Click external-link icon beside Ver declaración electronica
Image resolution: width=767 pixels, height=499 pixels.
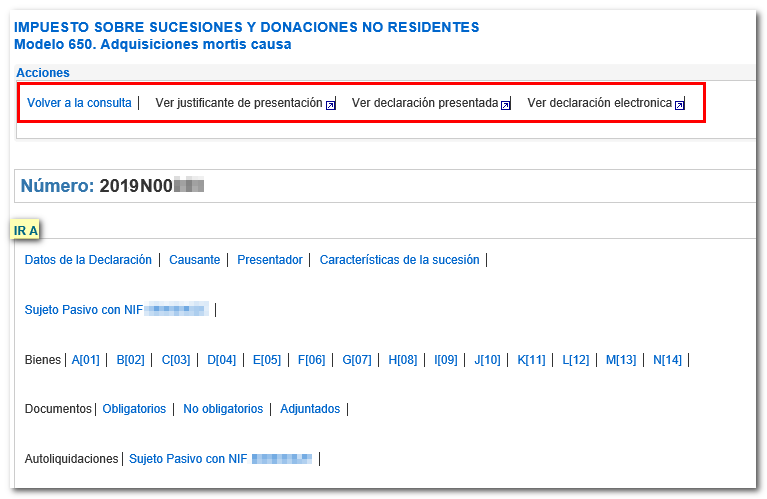(x=679, y=104)
